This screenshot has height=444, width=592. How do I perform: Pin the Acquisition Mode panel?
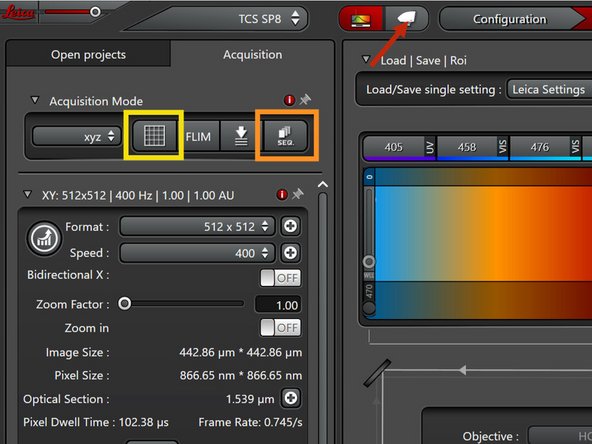[x=305, y=100]
